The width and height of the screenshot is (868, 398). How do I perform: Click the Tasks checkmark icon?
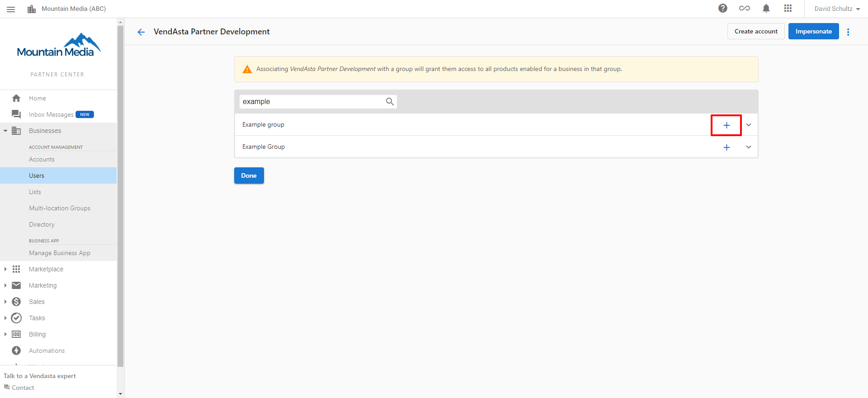click(x=16, y=318)
